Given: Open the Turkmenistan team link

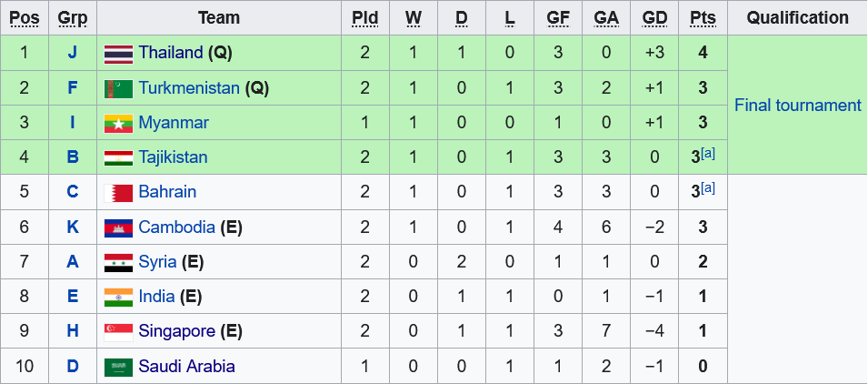Looking at the screenshot, I should click(x=189, y=88).
